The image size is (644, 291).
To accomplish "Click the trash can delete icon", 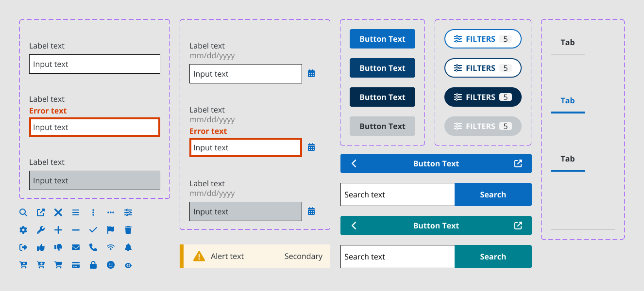I will 128,230.
